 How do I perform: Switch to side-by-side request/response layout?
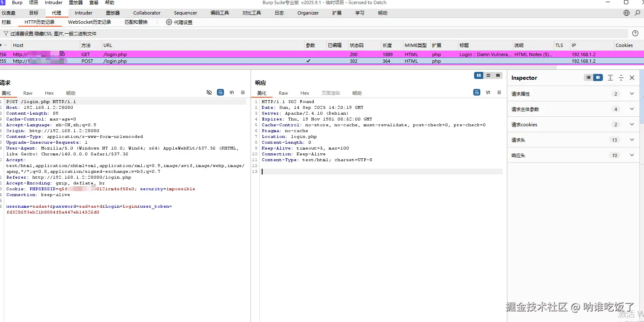click(479, 76)
